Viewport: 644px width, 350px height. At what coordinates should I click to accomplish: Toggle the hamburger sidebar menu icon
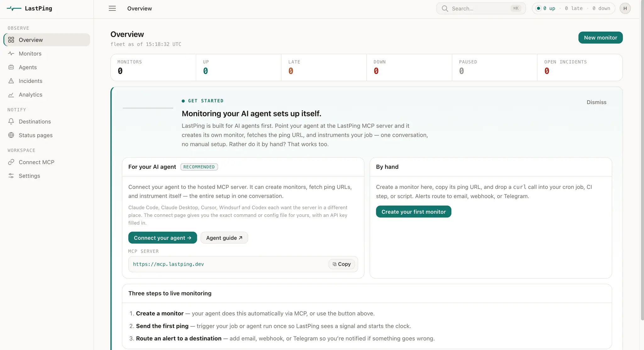point(112,8)
